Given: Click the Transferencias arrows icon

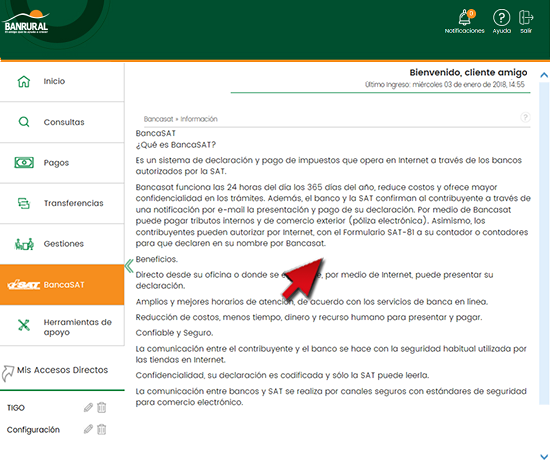Looking at the screenshot, I should point(24,203).
